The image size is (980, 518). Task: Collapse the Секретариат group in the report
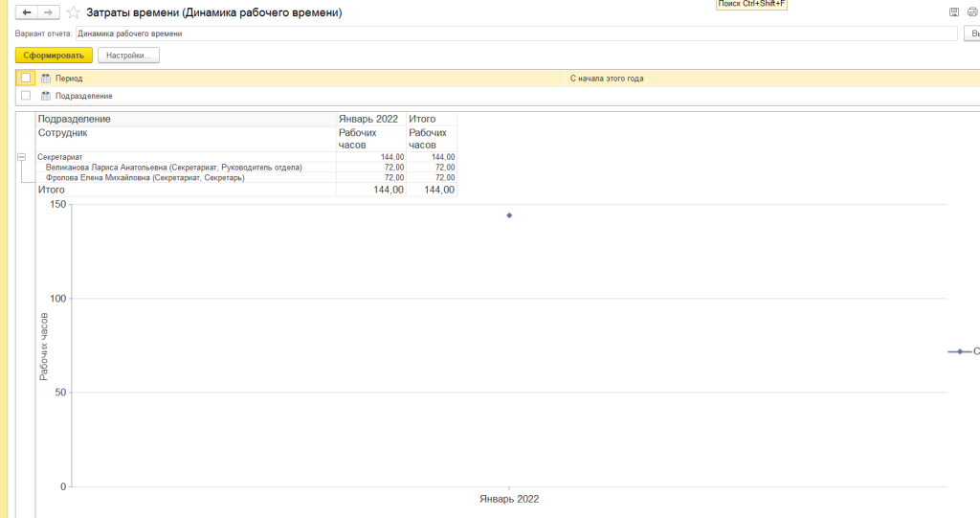21,157
